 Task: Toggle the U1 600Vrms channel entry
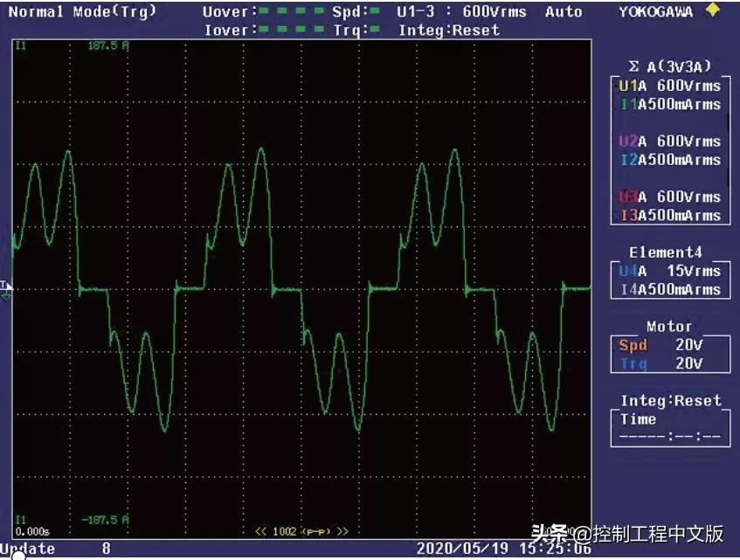669,86
